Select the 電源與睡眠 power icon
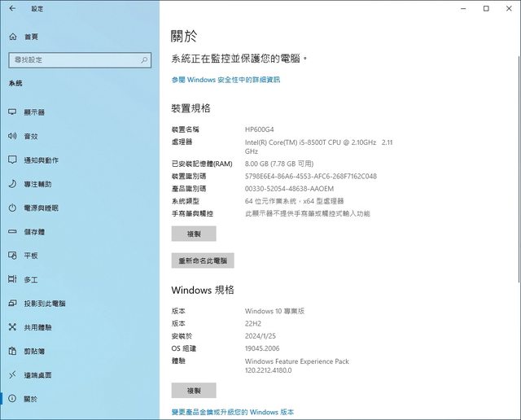Viewport: 521px width, 420px height. coord(12,208)
